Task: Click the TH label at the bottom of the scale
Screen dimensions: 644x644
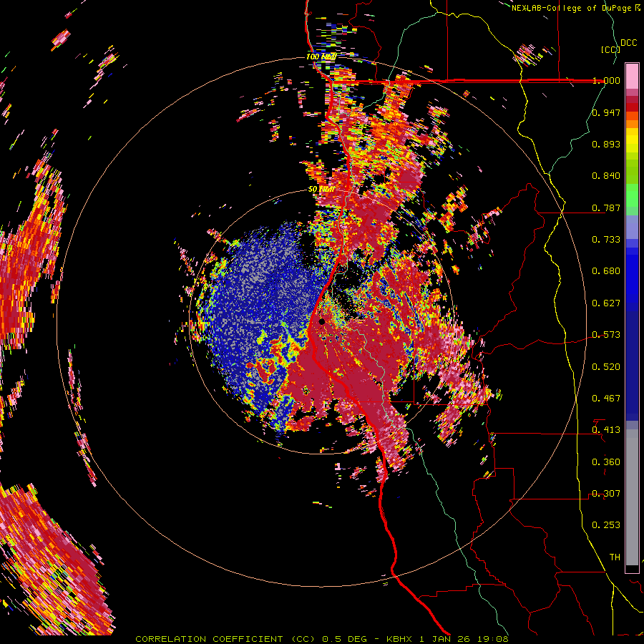Action: click(x=615, y=557)
